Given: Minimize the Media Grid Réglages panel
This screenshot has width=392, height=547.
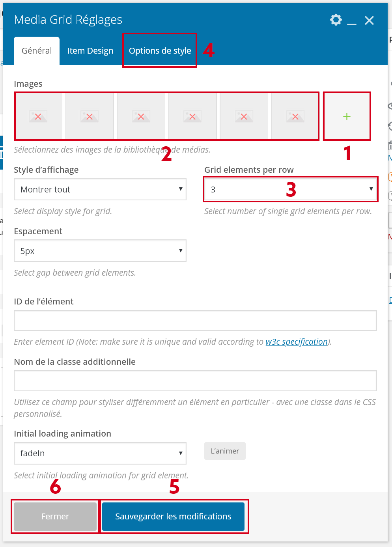Looking at the screenshot, I should click(x=352, y=21).
